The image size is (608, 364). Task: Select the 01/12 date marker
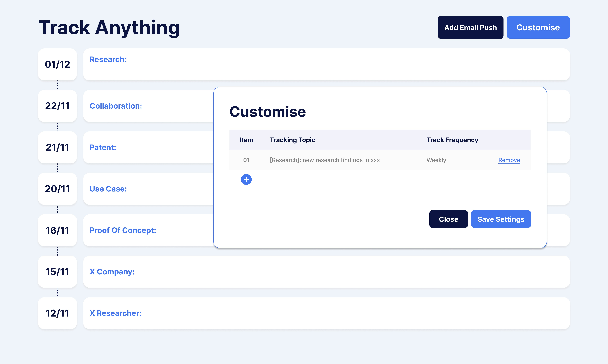coord(57,64)
